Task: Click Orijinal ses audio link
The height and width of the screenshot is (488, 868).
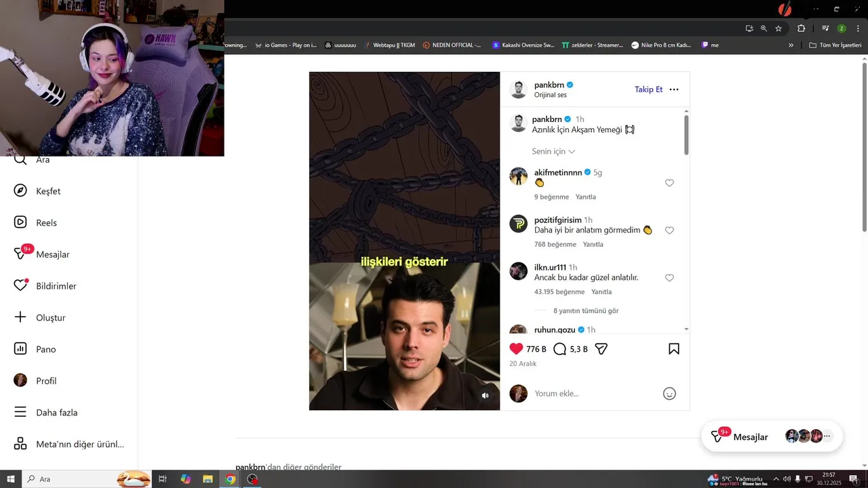Action: (550, 95)
